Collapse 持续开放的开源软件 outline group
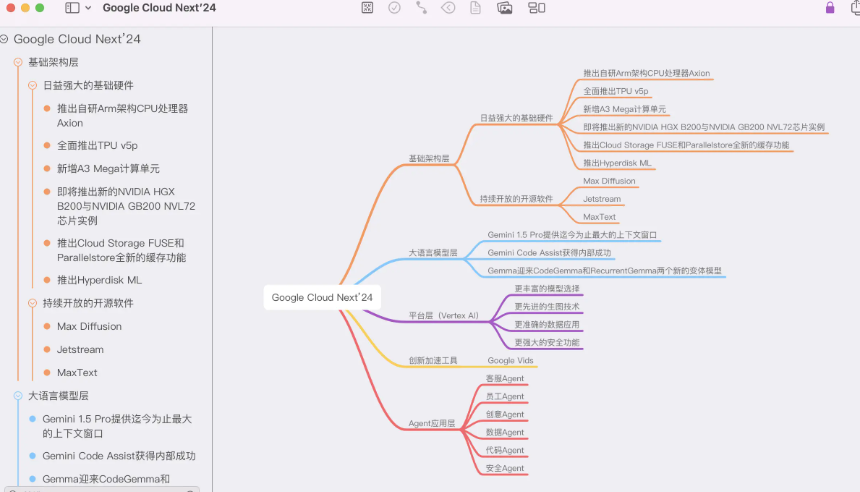860x492 pixels. pos(32,303)
